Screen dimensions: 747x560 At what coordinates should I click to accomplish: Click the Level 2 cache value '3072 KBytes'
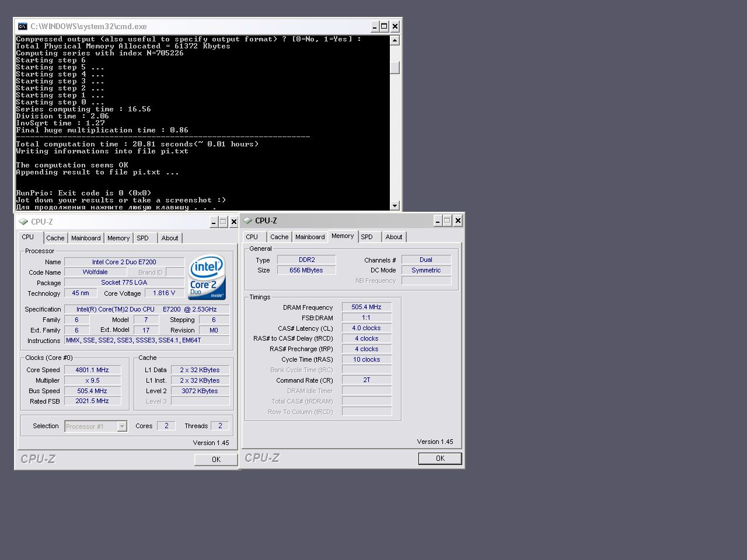pos(200,391)
